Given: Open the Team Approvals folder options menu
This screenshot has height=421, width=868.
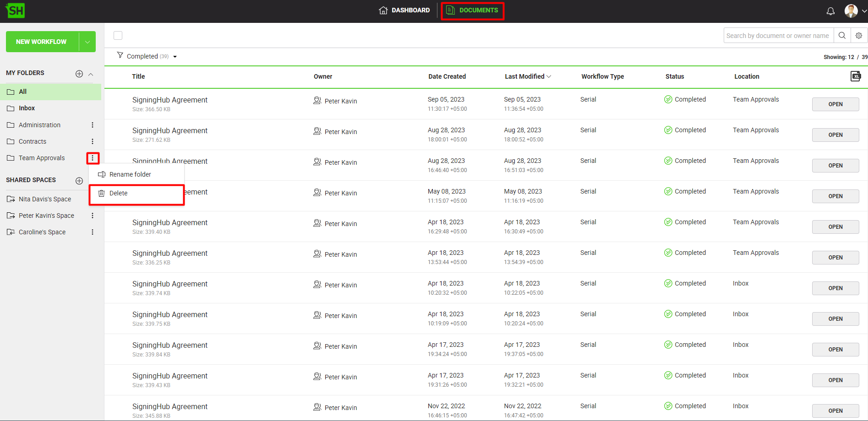Looking at the screenshot, I should (93, 158).
